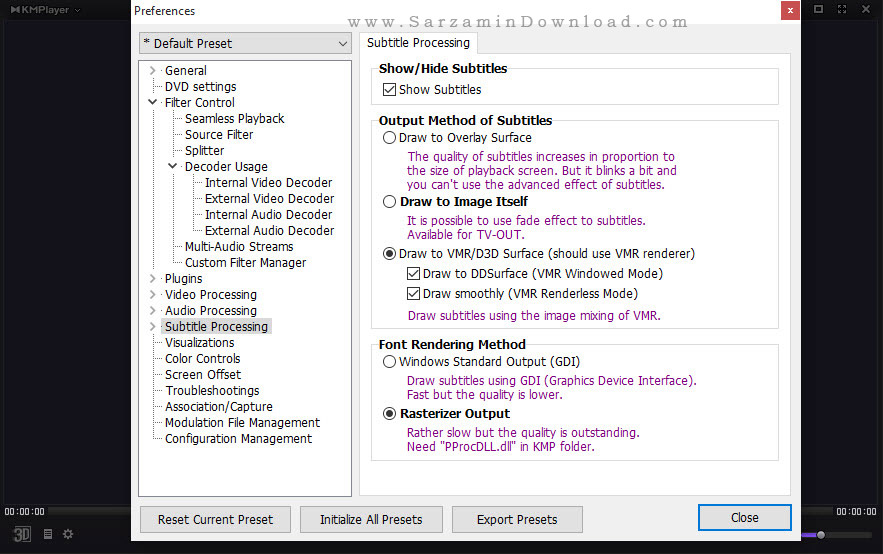Select Splitter tree item
Viewport: 883px width, 554px height.
click(x=204, y=151)
